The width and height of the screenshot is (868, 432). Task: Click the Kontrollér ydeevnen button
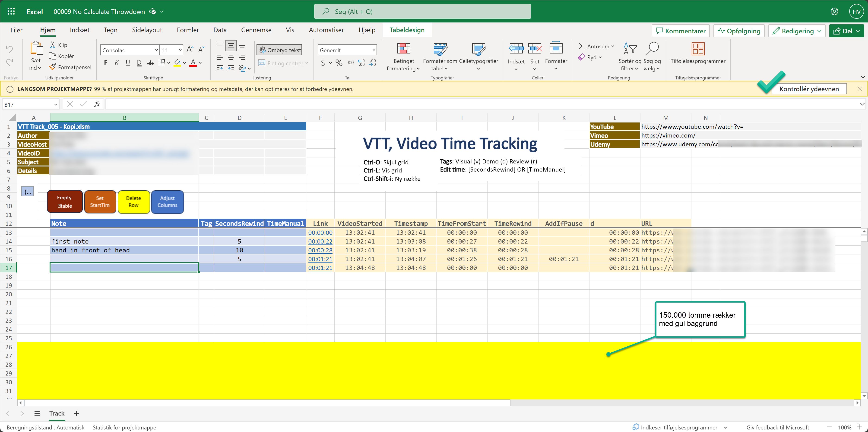click(x=809, y=89)
